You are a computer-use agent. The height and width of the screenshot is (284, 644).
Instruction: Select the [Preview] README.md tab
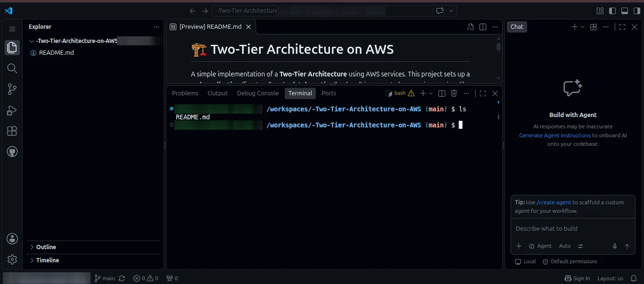pyautogui.click(x=210, y=27)
